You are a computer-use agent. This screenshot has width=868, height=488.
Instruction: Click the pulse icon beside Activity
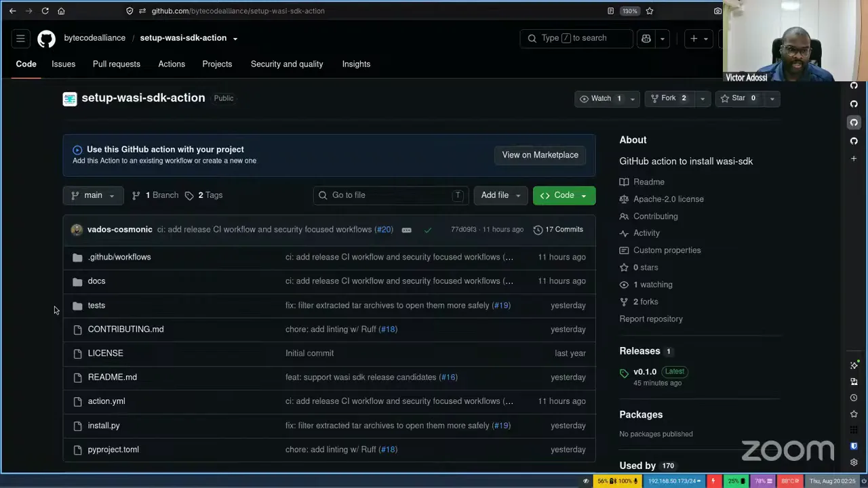[x=624, y=233]
